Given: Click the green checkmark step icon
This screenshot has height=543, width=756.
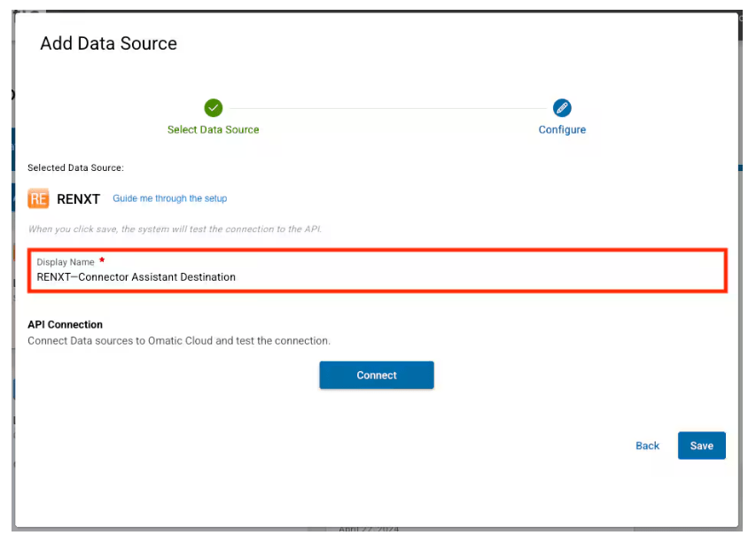Looking at the screenshot, I should (x=213, y=108).
